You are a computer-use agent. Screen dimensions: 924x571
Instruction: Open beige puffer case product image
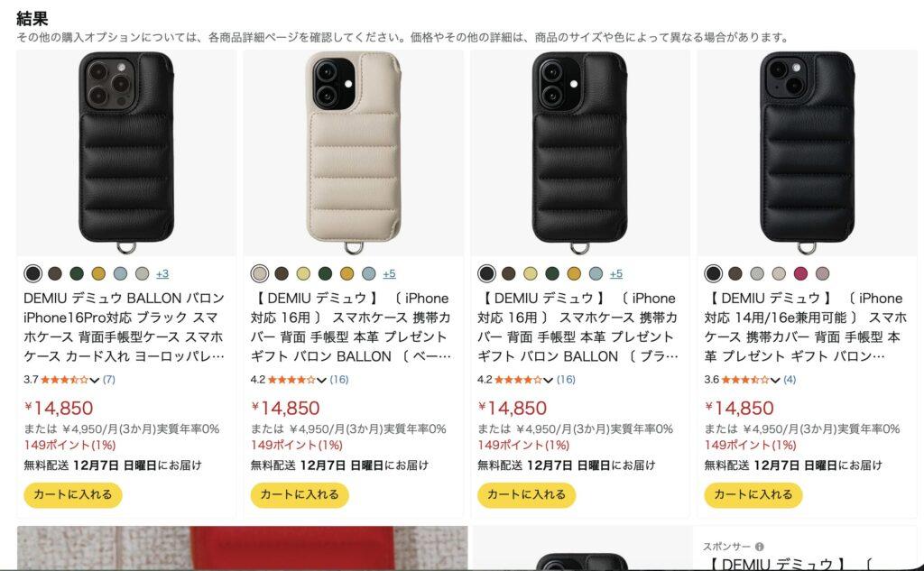pos(353,152)
